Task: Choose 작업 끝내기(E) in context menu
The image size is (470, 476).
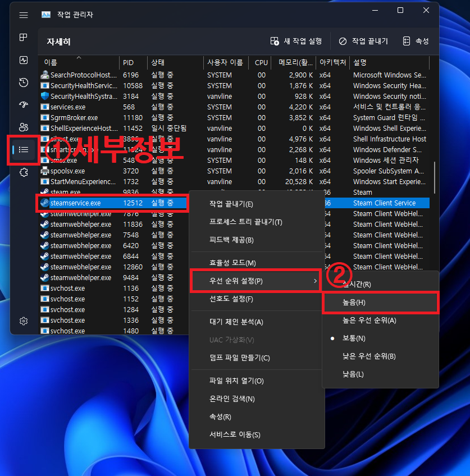Action: coord(257,204)
